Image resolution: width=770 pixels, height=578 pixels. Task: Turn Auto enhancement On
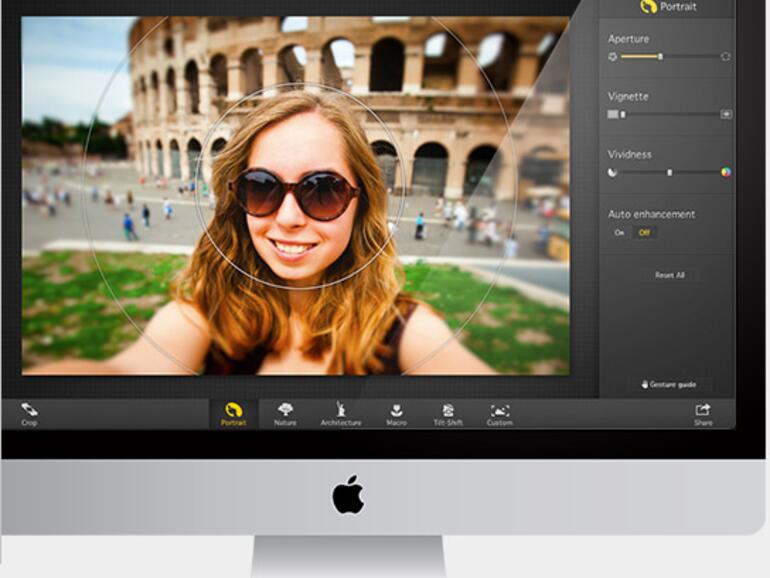619,232
